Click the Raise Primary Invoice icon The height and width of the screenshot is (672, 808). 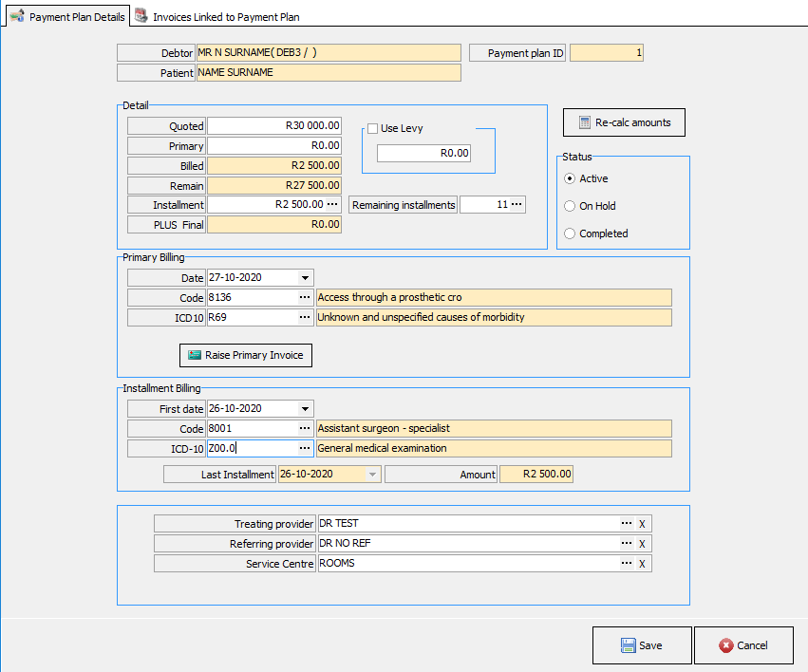195,355
